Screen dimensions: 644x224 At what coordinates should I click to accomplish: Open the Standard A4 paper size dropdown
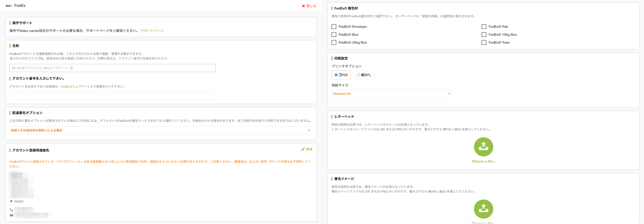[392, 94]
